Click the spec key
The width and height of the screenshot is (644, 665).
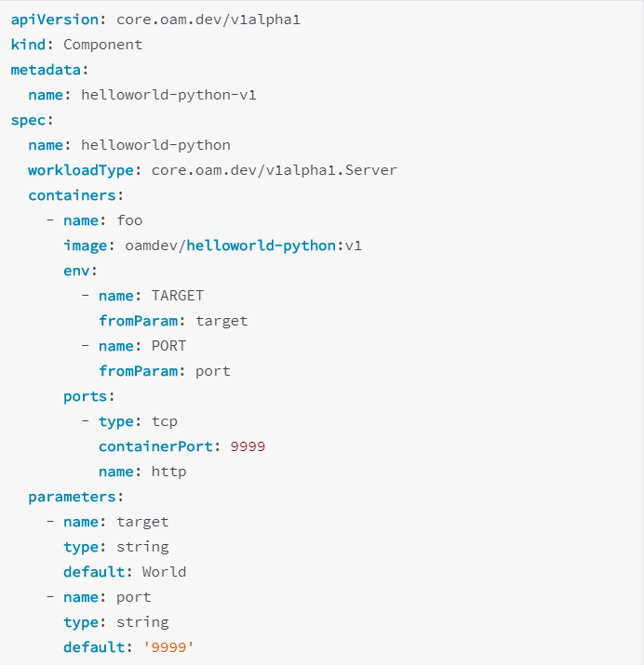tap(29, 121)
